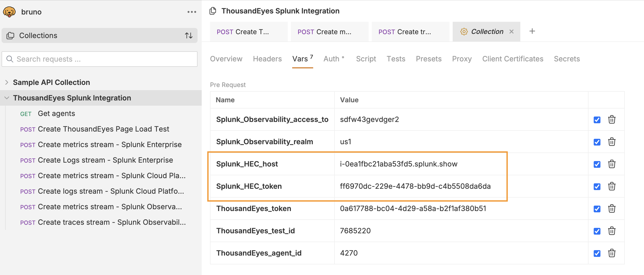The width and height of the screenshot is (644, 275).
Task: Click the Bruno dog logo icon
Action: click(9, 12)
